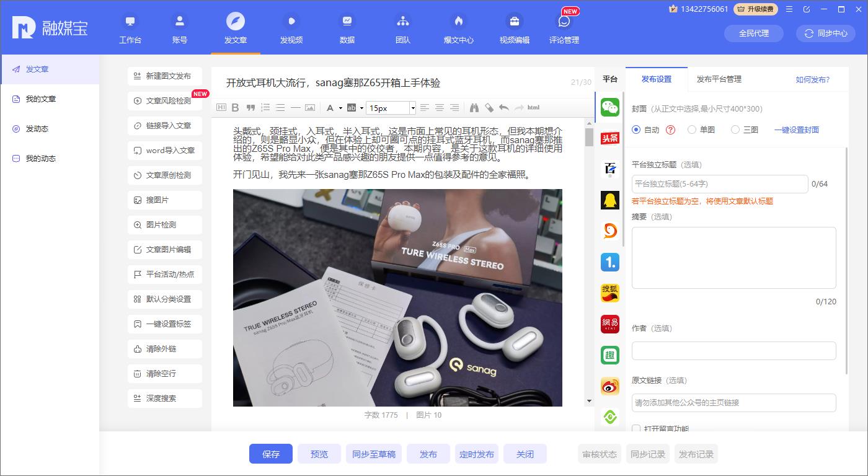Insert an unordered list
Viewport: 868px width, 476px height.
click(280, 108)
